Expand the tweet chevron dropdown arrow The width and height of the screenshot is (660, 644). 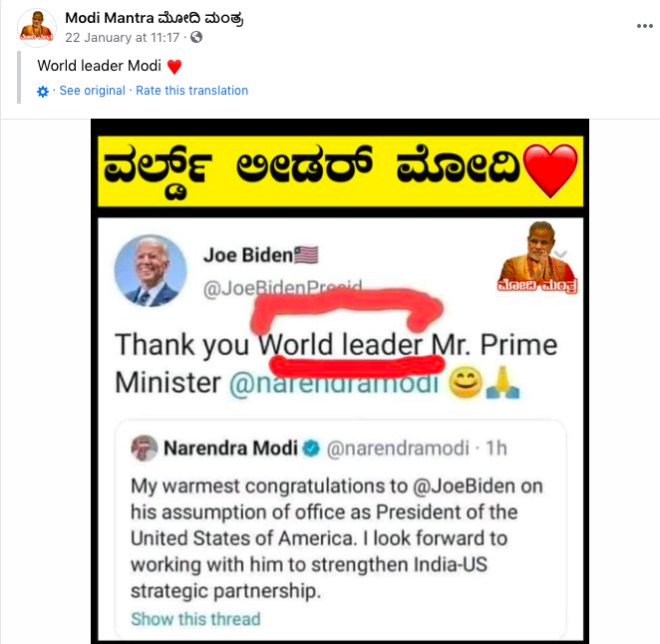pyautogui.click(x=561, y=254)
